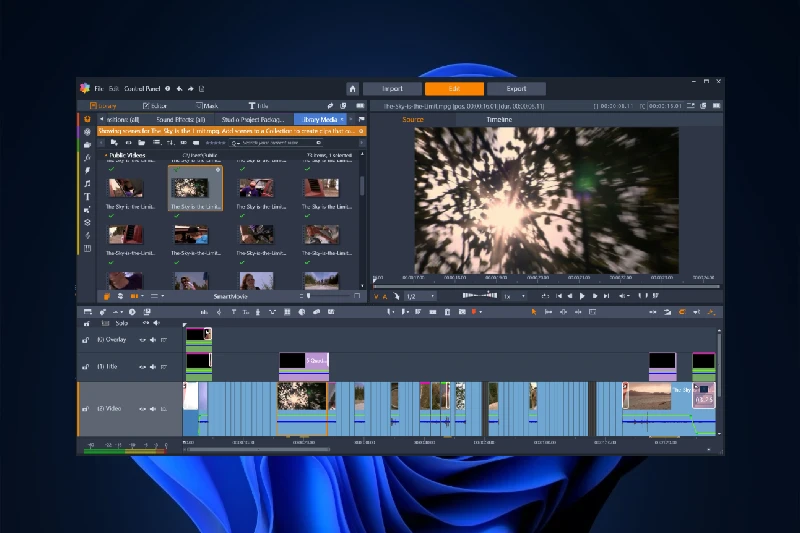This screenshot has width=800, height=533.
Task: Click the orange Edit button
Action: 454,89
